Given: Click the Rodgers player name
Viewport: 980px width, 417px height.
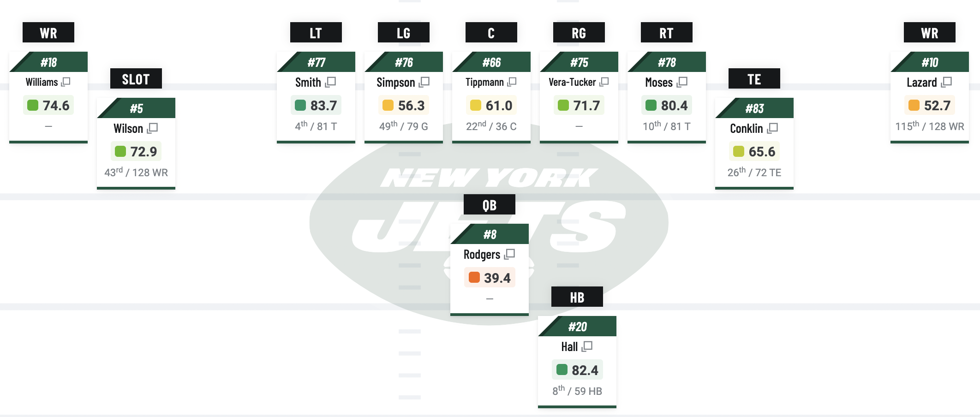Looking at the screenshot, I should coord(482,255).
